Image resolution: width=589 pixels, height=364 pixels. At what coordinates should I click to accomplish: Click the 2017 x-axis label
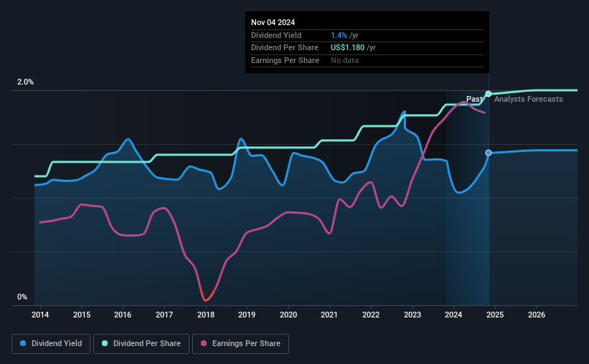164,315
